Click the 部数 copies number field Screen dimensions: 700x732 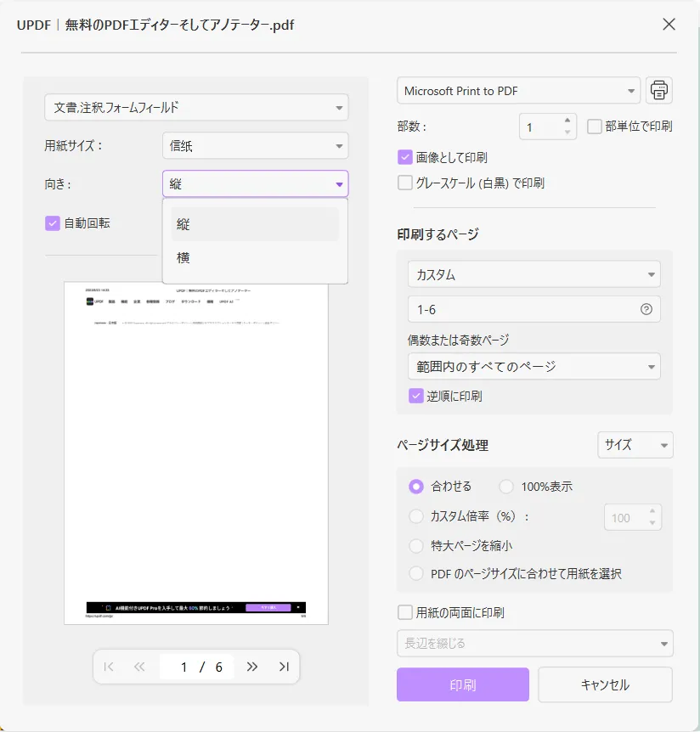[x=548, y=127]
